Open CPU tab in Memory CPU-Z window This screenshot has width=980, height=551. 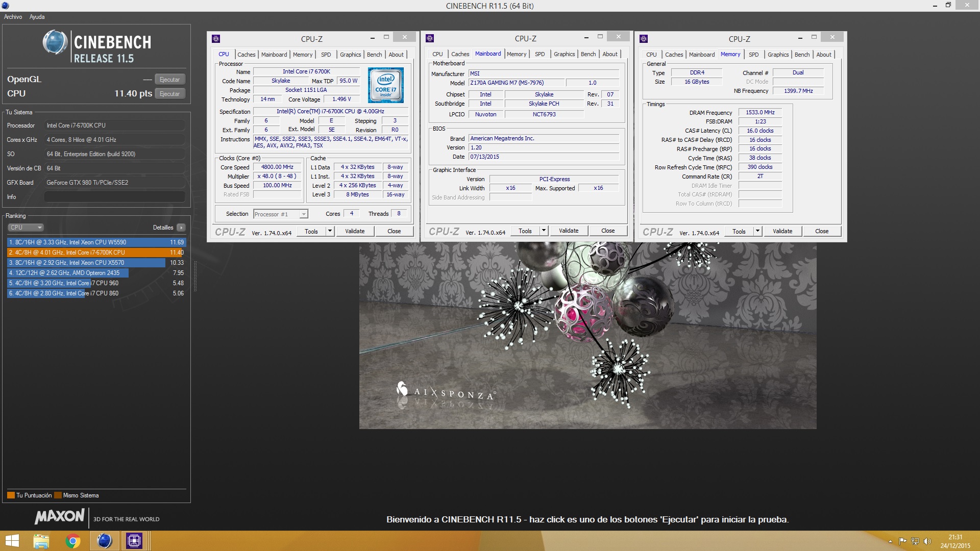point(652,55)
